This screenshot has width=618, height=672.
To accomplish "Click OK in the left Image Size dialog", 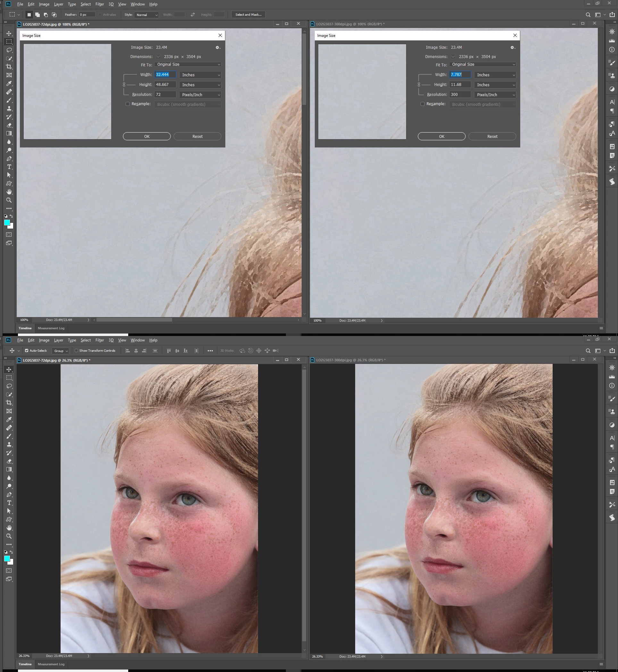I will 146,137.
